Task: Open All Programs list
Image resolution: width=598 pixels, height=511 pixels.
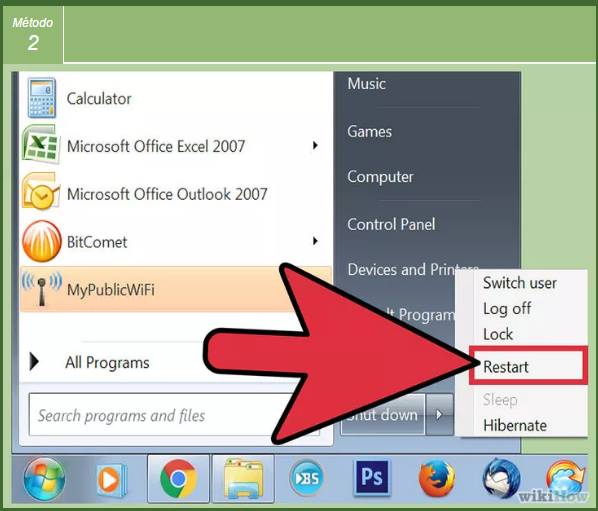Action: point(107,363)
